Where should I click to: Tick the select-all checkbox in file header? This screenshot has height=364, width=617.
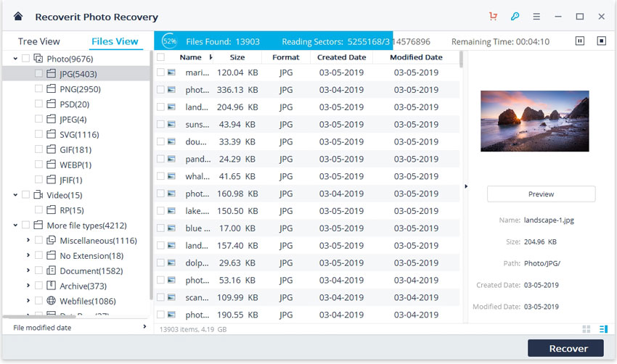pyautogui.click(x=161, y=57)
